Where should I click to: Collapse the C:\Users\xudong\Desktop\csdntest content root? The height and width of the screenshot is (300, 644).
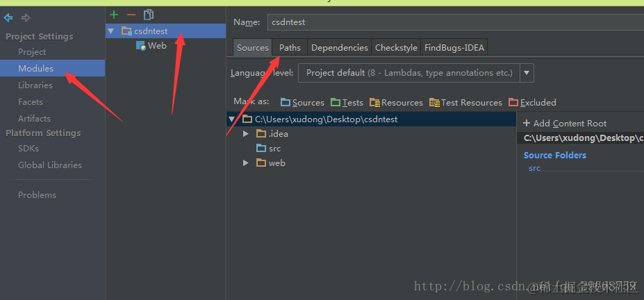[x=232, y=119]
